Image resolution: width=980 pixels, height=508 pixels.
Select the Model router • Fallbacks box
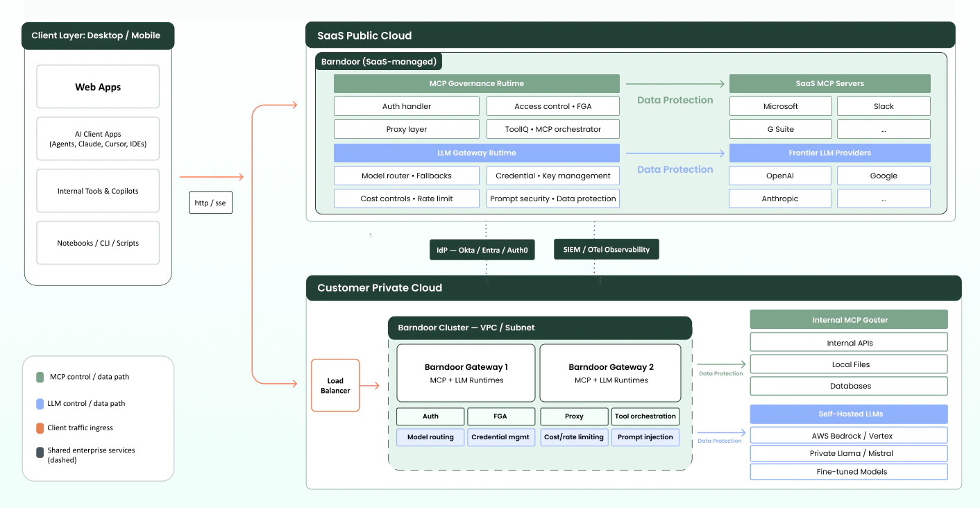(x=407, y=176)
